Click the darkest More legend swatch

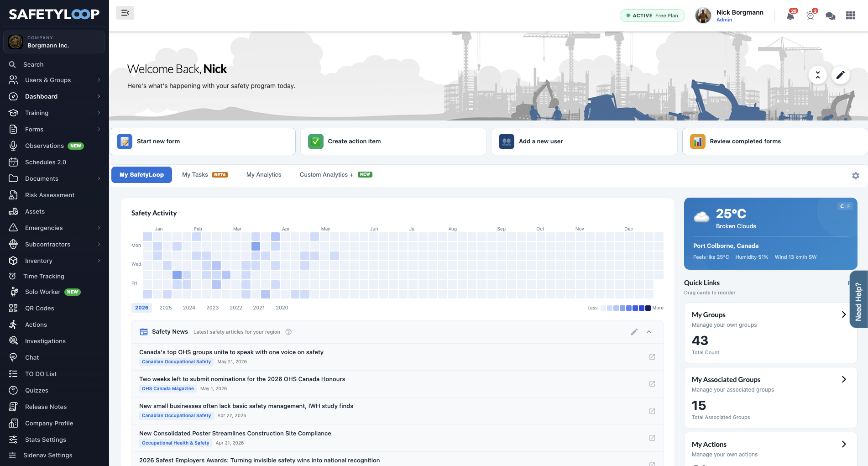tap(648, 308)
